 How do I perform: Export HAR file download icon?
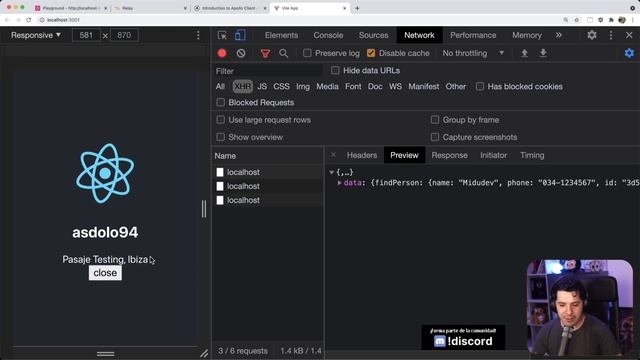click(543, 53)
